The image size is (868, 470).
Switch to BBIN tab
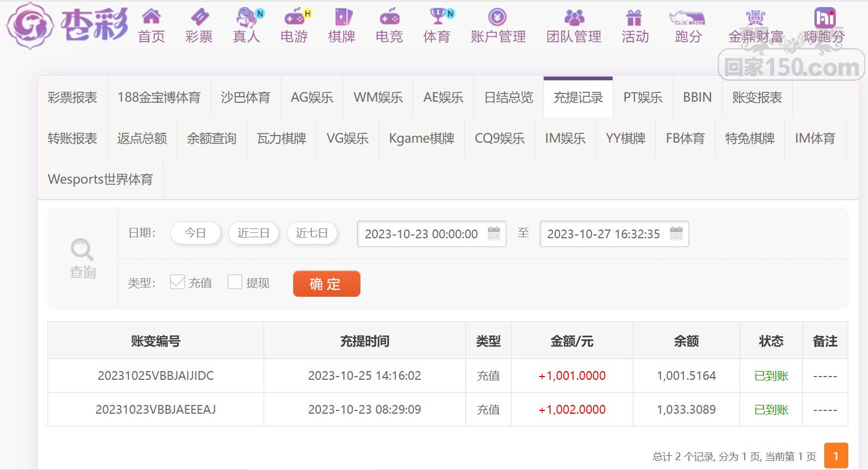pos(697,97)
